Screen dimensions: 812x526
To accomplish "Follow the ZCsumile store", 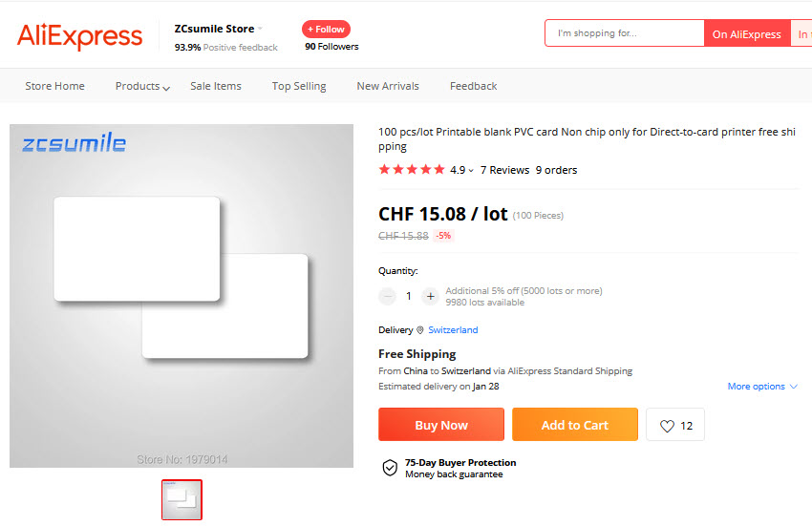I will (326, 29).
